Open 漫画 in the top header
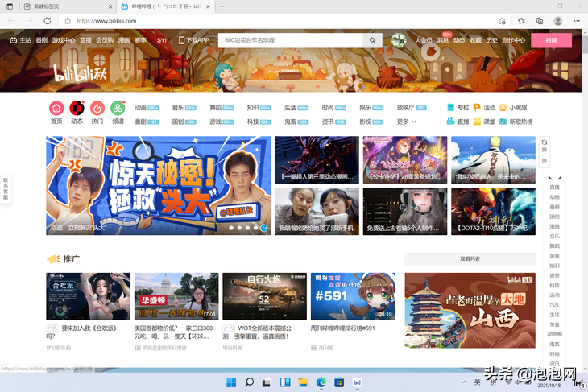The width and height of the screenshot is (588, 392). [124, 40]
